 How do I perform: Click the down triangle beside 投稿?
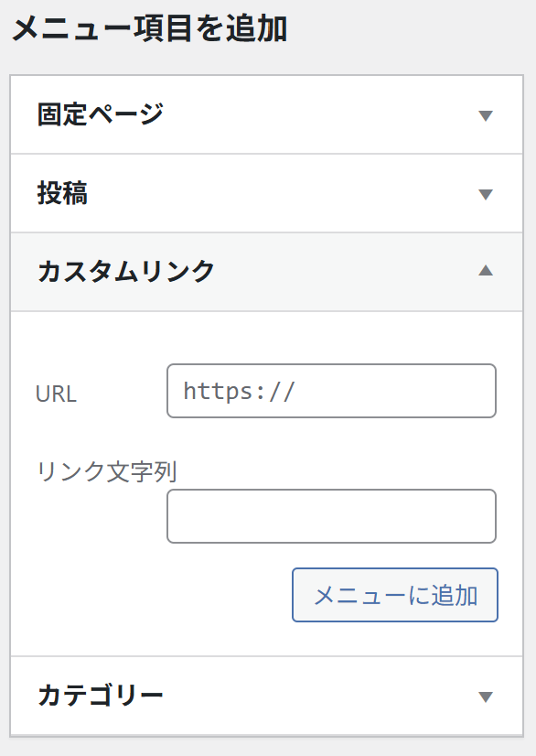click(486, 194)
